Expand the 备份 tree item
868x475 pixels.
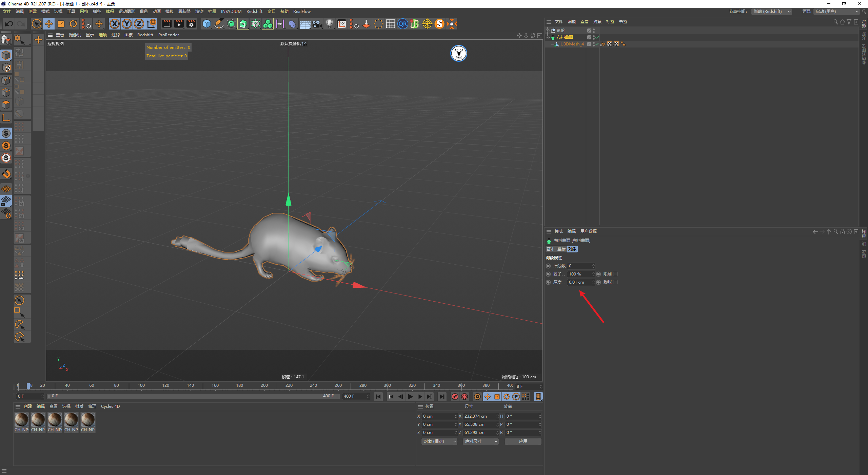(x=547, y=31)
